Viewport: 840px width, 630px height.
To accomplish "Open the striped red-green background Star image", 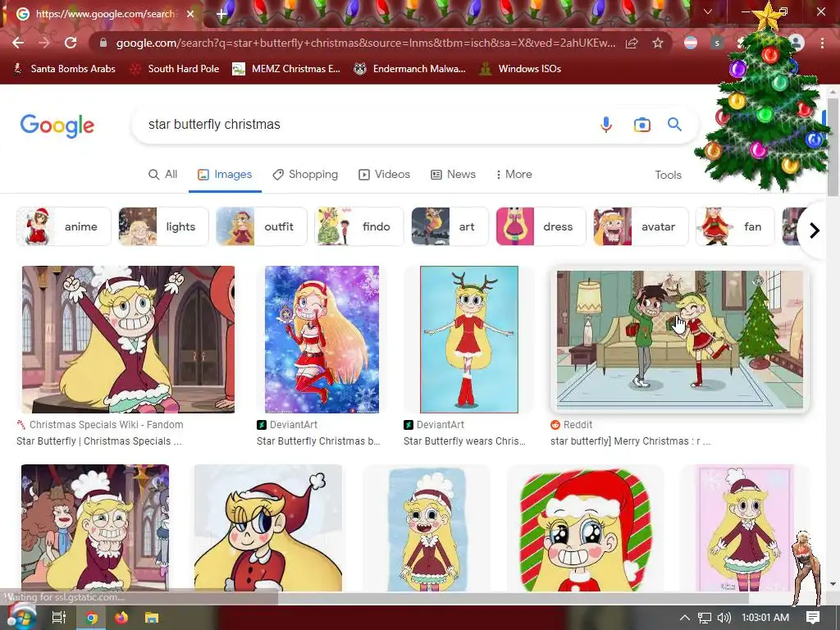I will 586,529.
